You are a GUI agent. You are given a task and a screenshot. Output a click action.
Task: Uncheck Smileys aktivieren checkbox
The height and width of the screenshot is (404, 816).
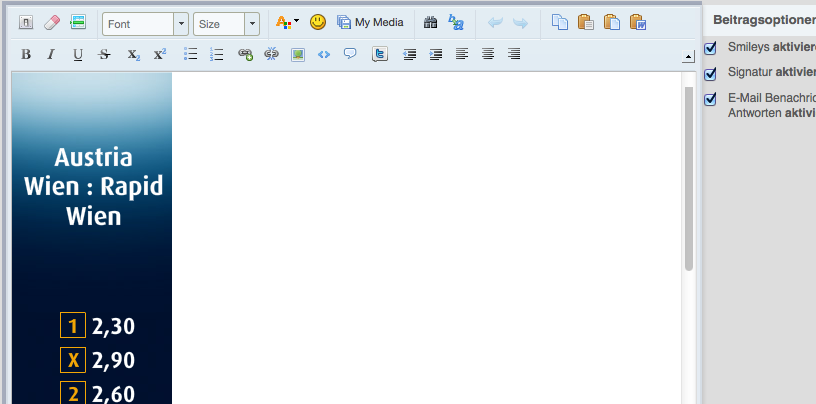point(710,48)
